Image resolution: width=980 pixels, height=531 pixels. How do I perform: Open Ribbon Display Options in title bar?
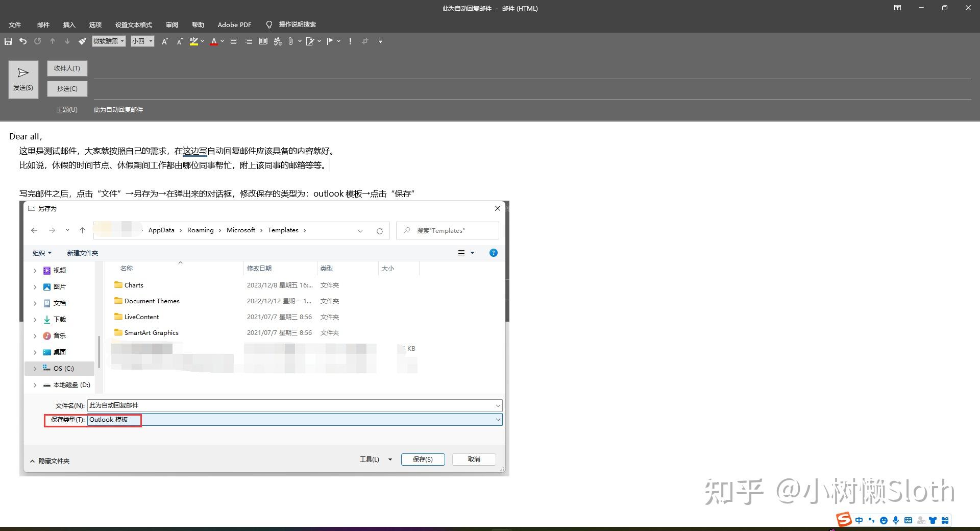click(x=897, y=8)
